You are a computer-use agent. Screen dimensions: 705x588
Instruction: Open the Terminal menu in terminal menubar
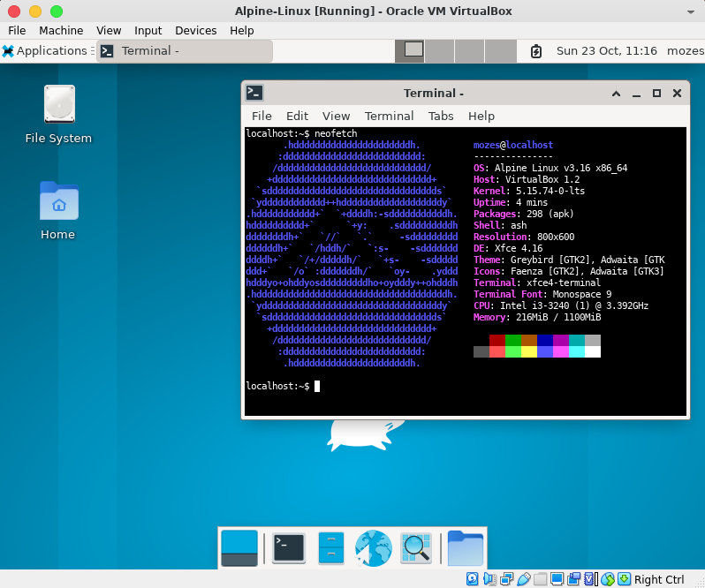(x=389, y=116)
